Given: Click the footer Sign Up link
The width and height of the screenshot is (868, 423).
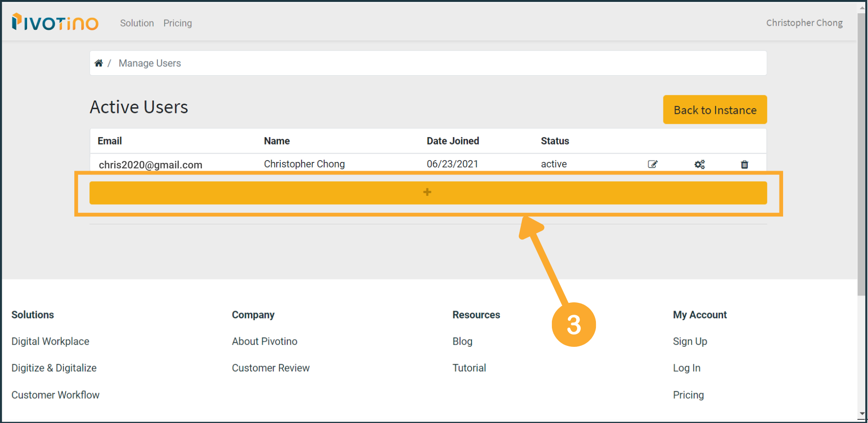Looking at the screenshot, I should tap(690, 341).
